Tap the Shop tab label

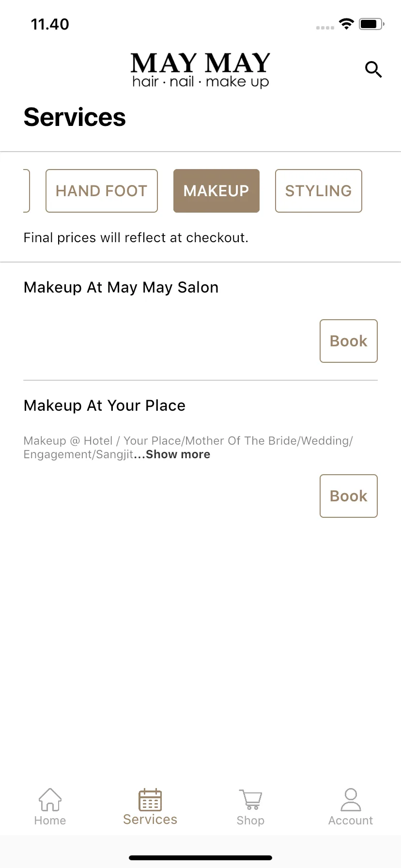(x=250, y=821)
